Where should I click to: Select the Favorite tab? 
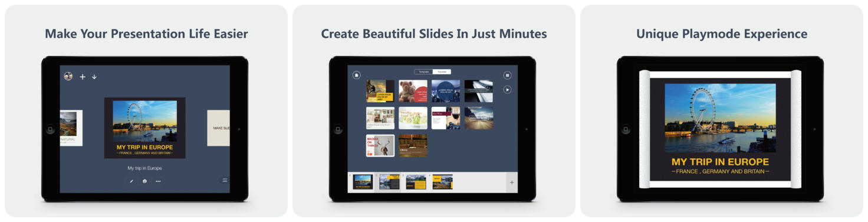(x=442, y=71)
